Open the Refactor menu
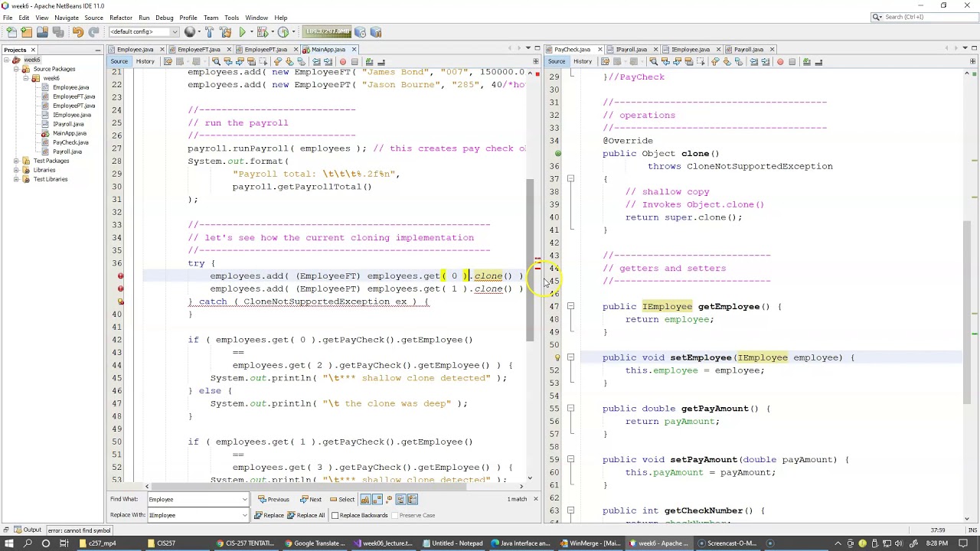Image resolution: width=980 pixels, height=551 pixels. click(120, 18)
